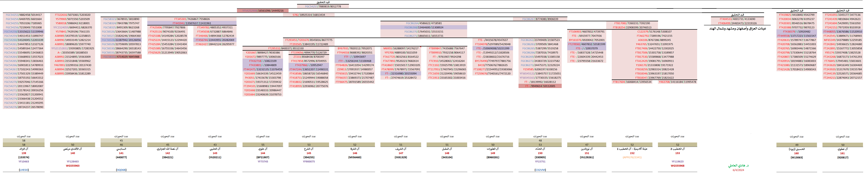Click the purple FT445942 row

192,23
